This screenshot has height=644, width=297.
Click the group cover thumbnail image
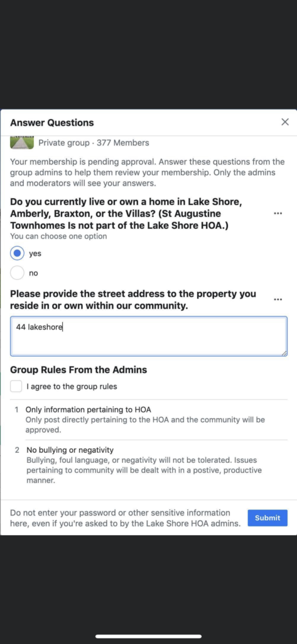(22, 143)
